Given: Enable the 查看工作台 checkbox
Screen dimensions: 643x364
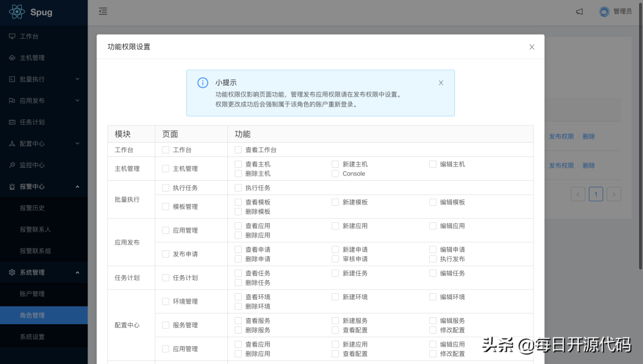Looking at the screenshot, I should tap(238, 150).
